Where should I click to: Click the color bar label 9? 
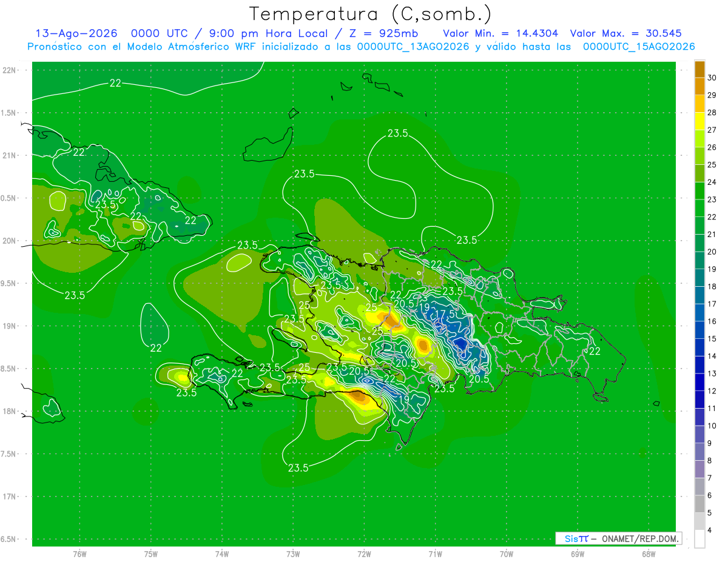point(711,444)
